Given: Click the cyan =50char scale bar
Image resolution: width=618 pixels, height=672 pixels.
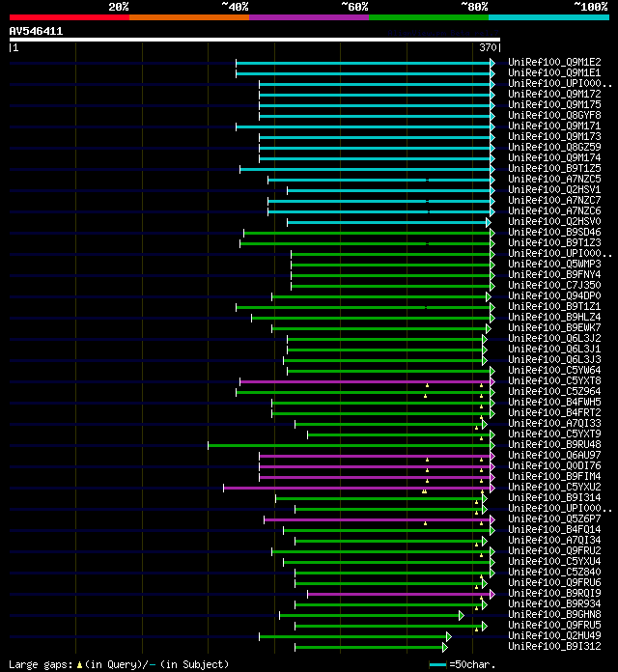Looking at the screenshot, I should (437, 664).
